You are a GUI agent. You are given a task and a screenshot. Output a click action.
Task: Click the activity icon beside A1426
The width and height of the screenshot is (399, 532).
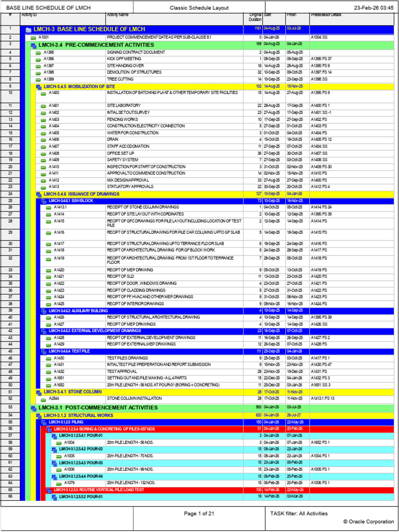[x=48, y=318]
